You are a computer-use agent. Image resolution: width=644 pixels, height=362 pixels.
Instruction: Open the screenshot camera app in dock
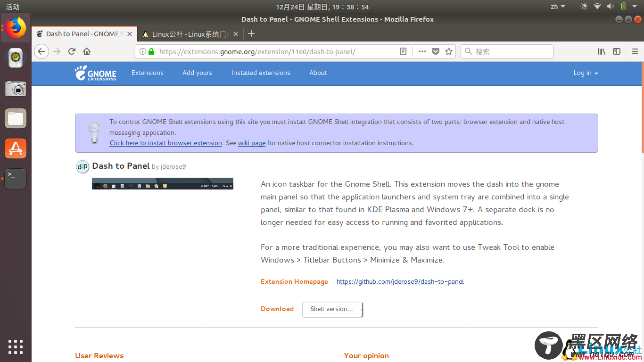16,88
